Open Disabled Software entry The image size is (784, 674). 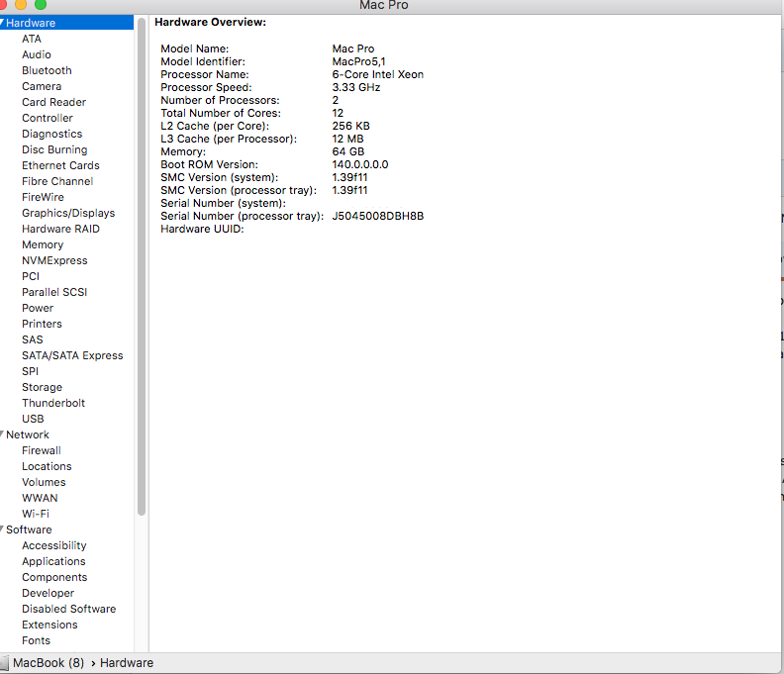click(x=69, y=609)
